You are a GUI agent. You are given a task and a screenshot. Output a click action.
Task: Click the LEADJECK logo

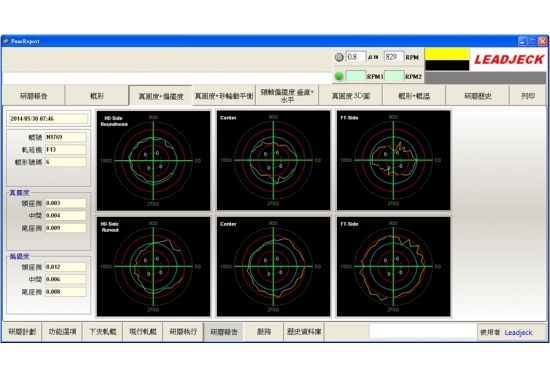pos(509,60)
